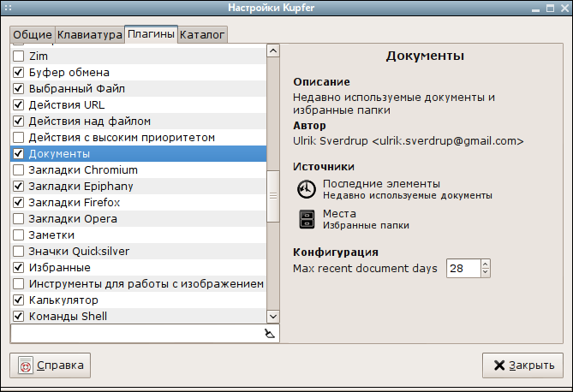
Task: Click the plugin search input field
Action: point(137,334)
